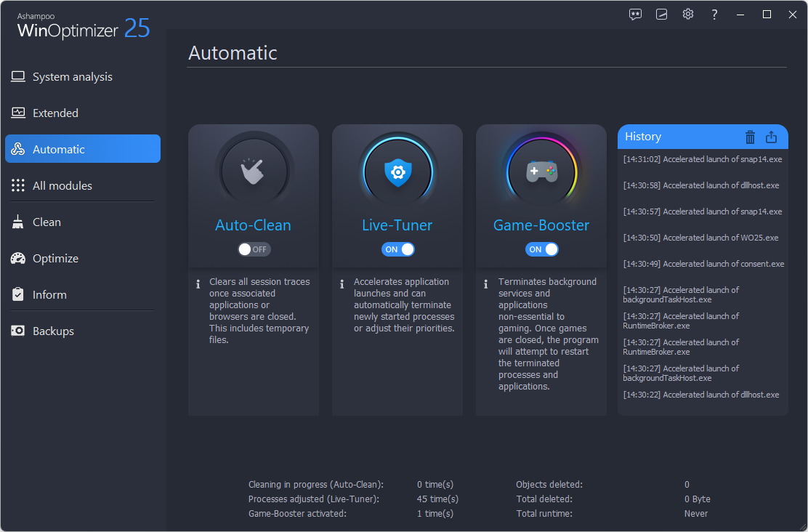
Task: Click the '45 time(s)' Live-Tuner value
Action: click(x=437, y=499)
